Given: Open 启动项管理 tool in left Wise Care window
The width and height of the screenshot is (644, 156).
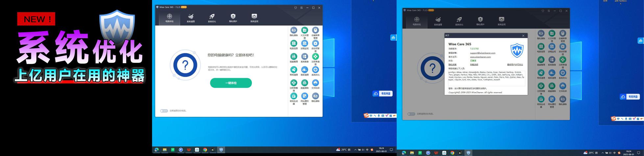Looking at the screenshot, I should coord(315,46).
